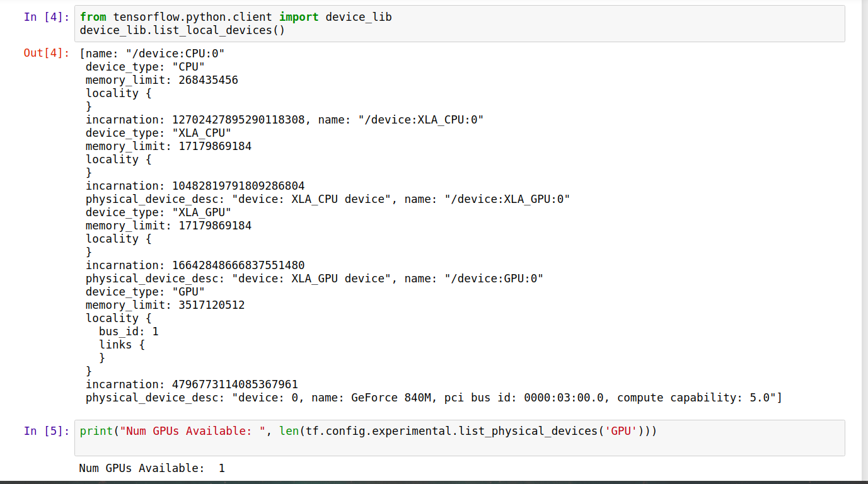Image resolution: width=868 pixels, height=484 pixels.
Task: Select the print statement code cell
Action: (x=441, y=437)
